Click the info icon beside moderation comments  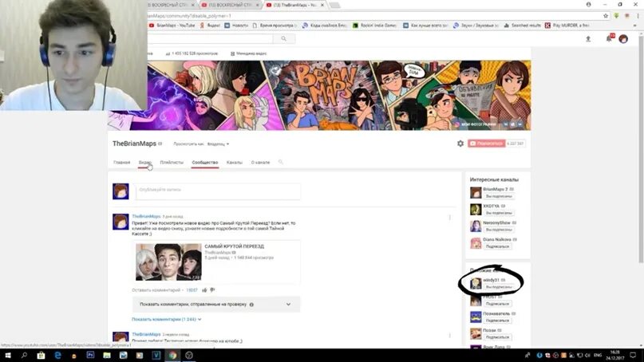(251, 305)
